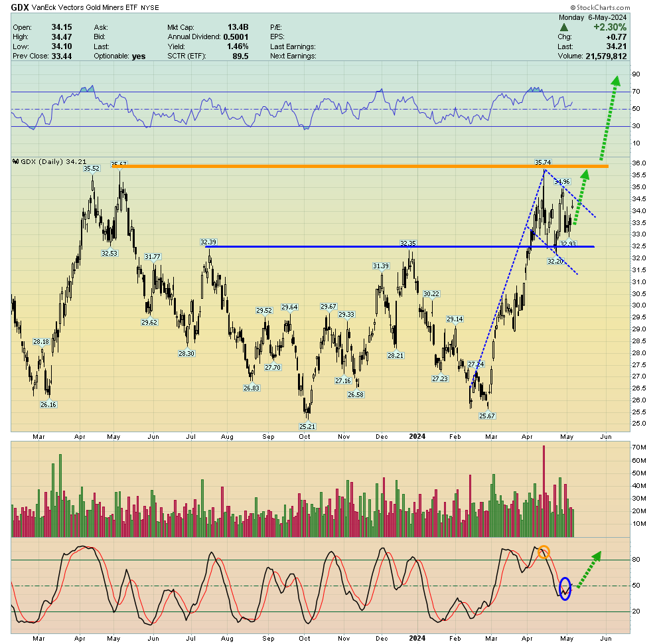657x644 pixels.
Task: Select the 27.70 price label
Action: click(x=273, y=368)
